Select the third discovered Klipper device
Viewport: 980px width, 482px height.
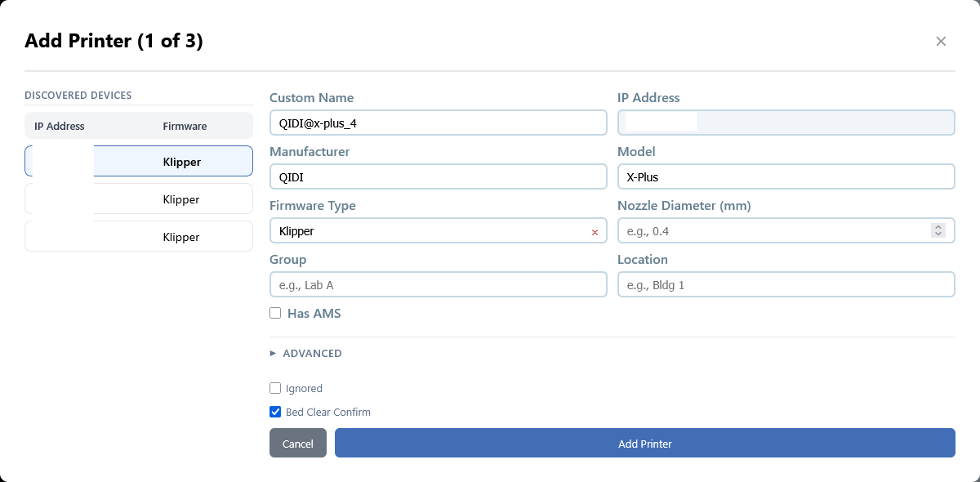pyautogui.click(x=139, y=237)
